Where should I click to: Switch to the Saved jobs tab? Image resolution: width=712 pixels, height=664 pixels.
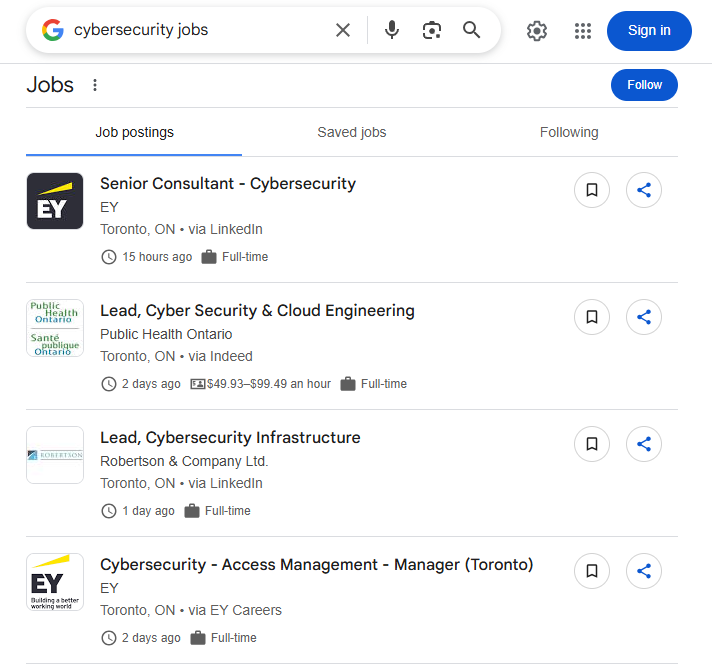(352, 132)
